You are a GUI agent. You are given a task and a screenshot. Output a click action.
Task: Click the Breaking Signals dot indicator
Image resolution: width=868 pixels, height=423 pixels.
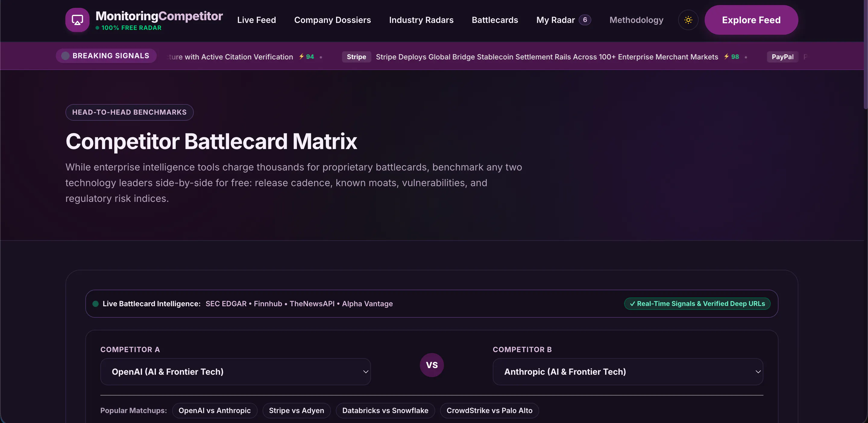coord(65,56)
